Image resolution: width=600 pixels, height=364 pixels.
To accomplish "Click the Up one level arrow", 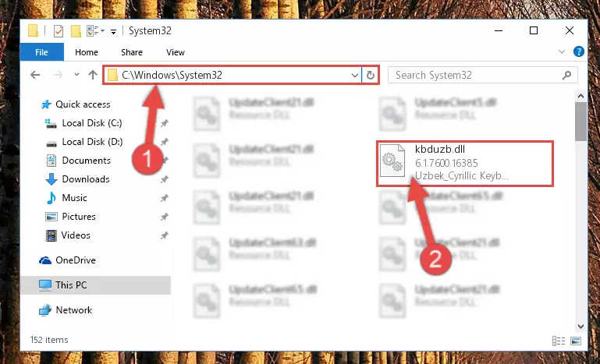I will tap(93, 75).
